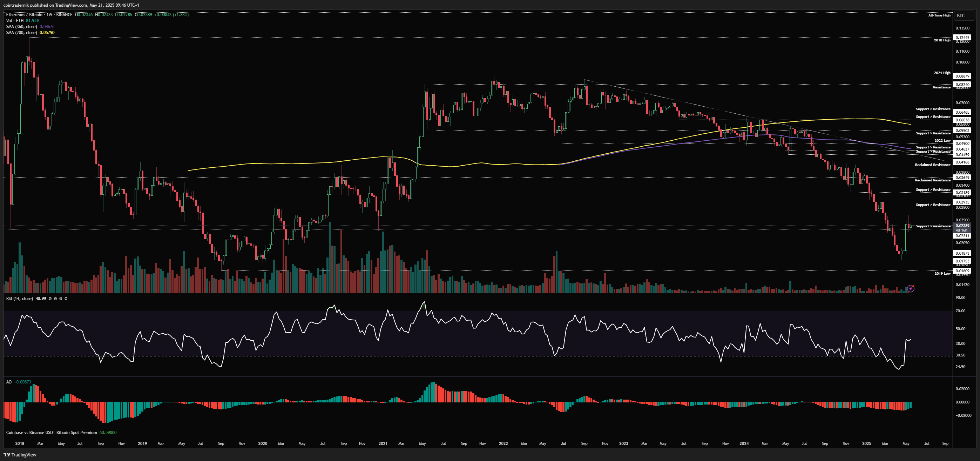This screenshot has height=461, width=980.
Task: Click the RSI (14, close) indicator label
Action: [19, 299]
